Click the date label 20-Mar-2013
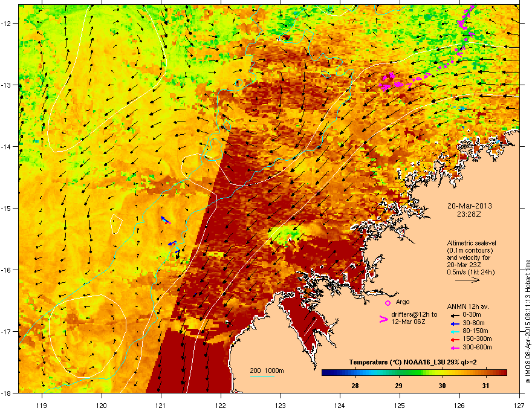 469,206
